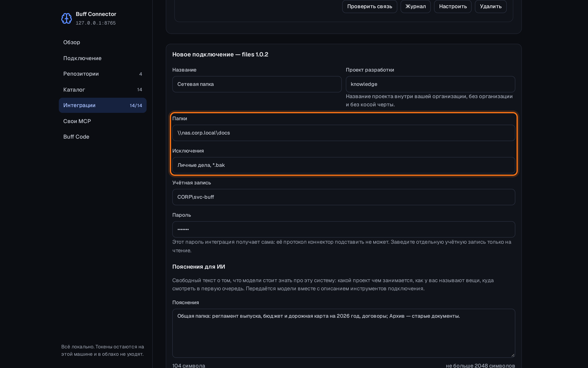Click the heading Новое подключение — files 1.0.2
588x368 pixels.
pos(220,55)
